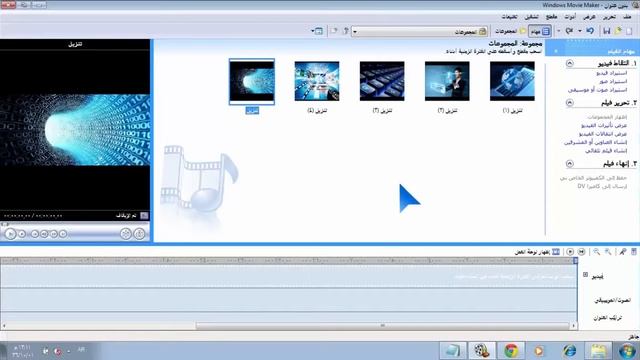This screenshot has width=640, height=360.
Task: Collapse the '3. إنهاء فيلم' task section
Action: [x=570, y=164]
